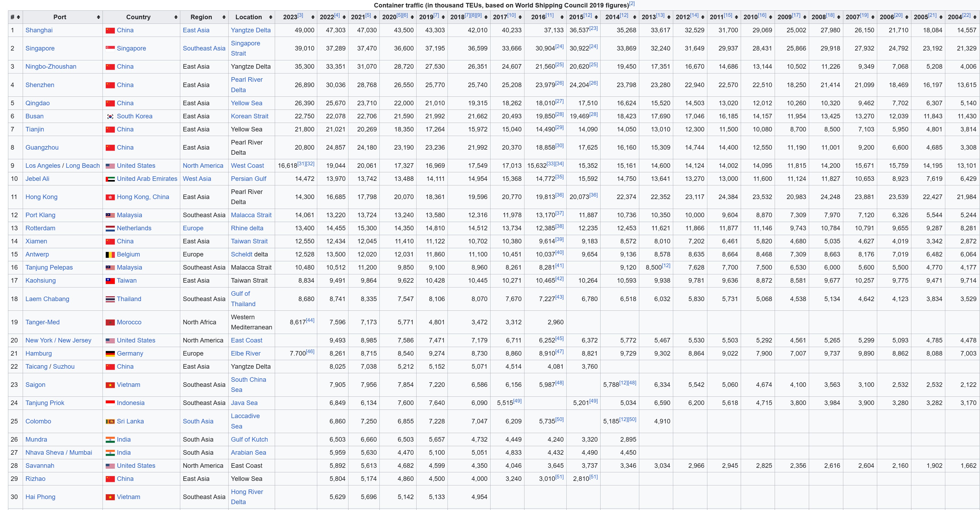Select Hong Kong 2011 value 24,384

coord(728,197)
